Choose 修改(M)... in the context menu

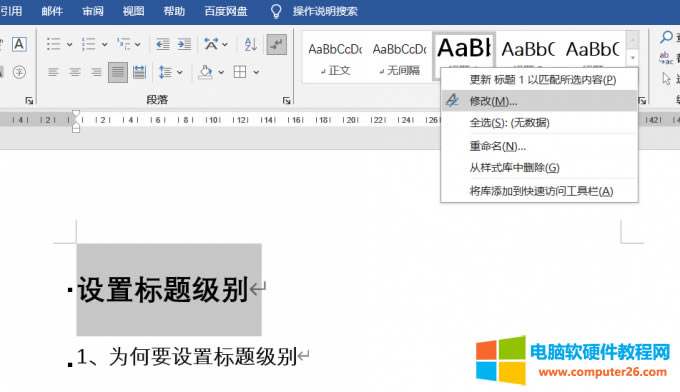tap(539, 101)
